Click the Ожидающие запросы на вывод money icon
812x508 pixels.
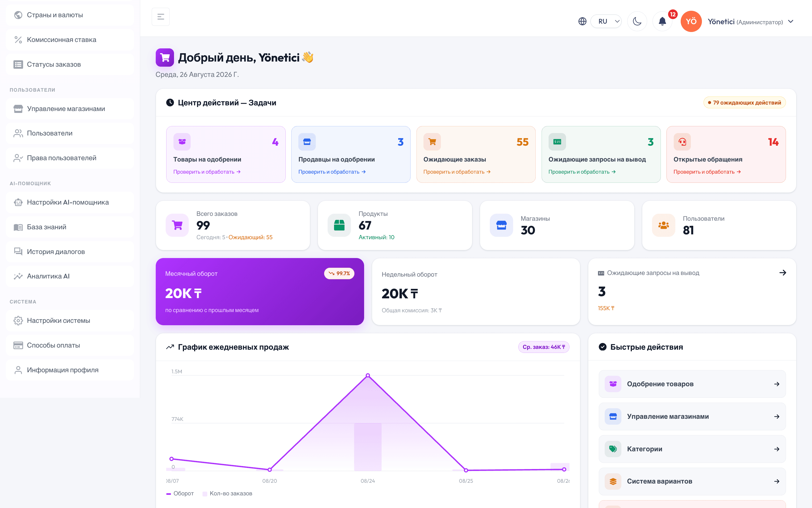click(557, 142)
